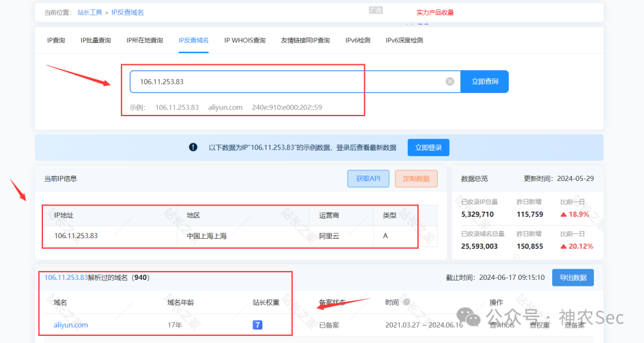The height and width of the screenshot is (343, 644).
Task: Click the 查whois link for aliyun.com
Action: (503, 325)
